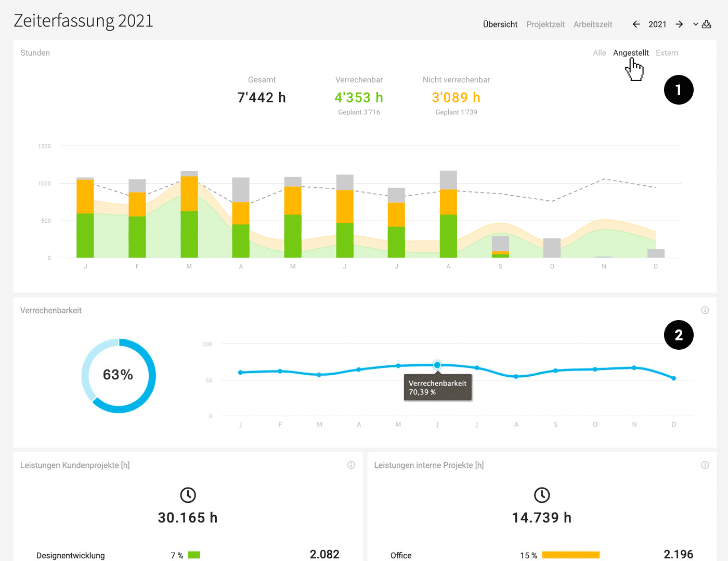Click the August stacked bar's green segment
The height and width of the screenshot is (561, 728).
(448, 236)
